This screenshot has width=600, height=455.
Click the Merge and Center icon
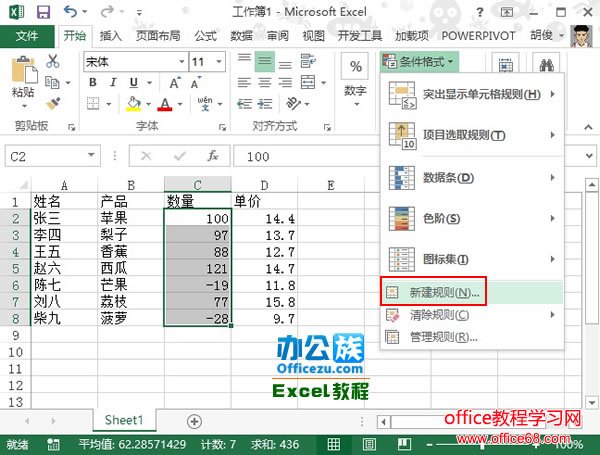(308, 82)
